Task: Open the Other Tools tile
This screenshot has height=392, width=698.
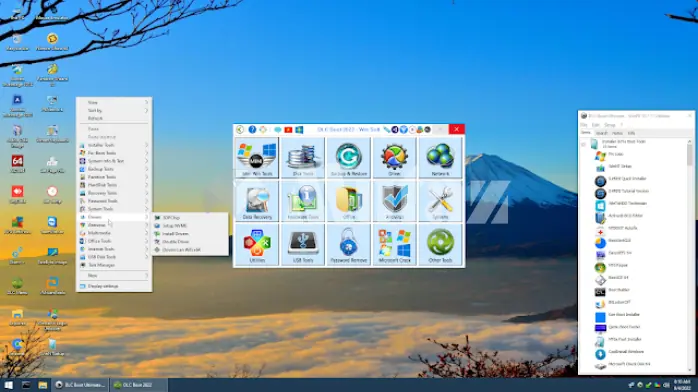Action: click(440, 244)
